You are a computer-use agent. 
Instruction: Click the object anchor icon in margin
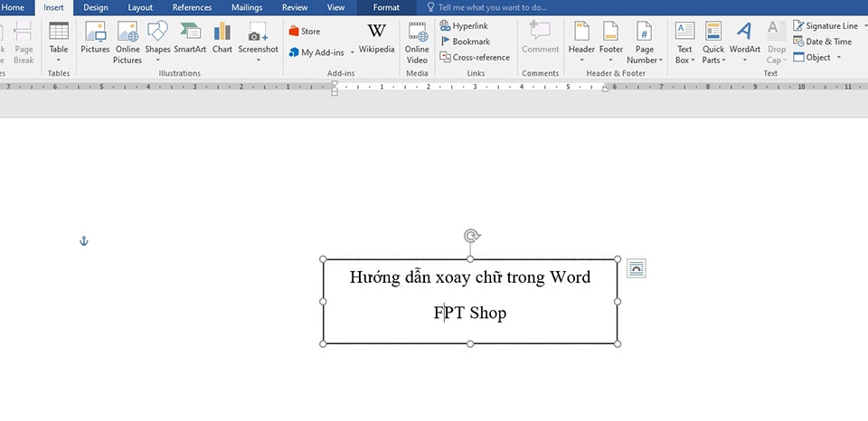pos(83,241)
